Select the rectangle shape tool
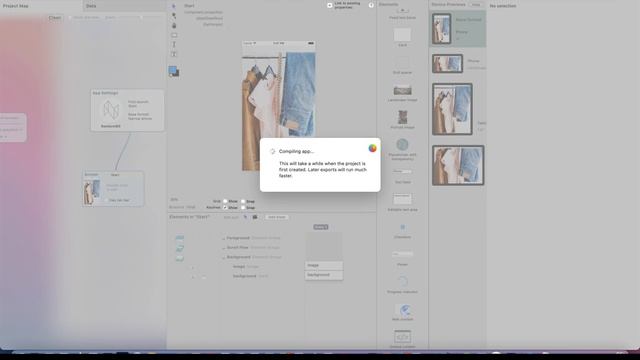The height and width of the screenshot is (360, 640). pyautogui.click(x=174, y=35)
